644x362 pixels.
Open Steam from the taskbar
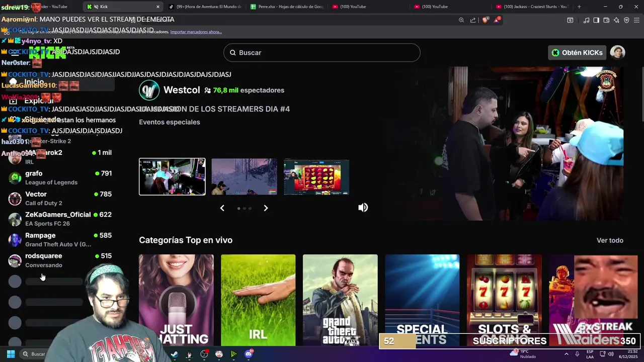(x=174, y=354)
